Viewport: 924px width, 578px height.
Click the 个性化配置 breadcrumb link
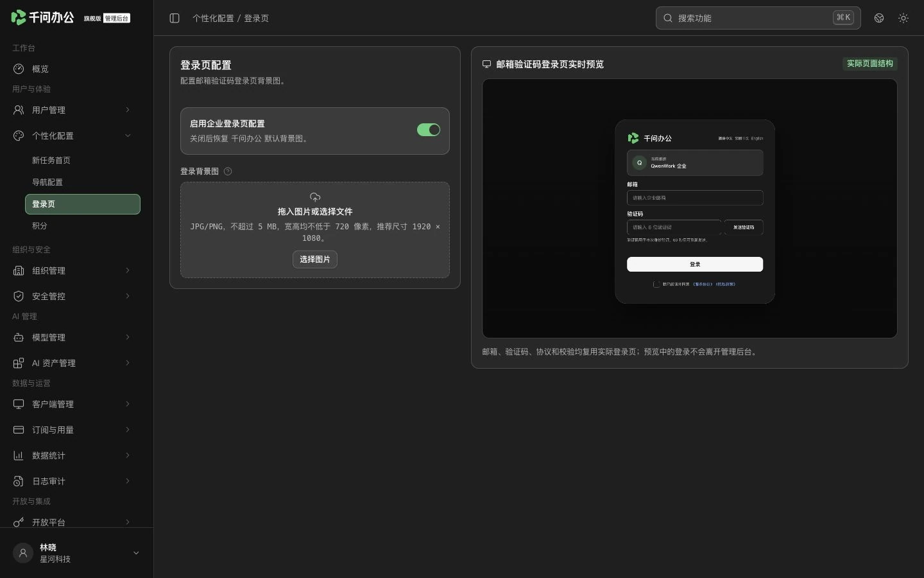tap(213, 18)
